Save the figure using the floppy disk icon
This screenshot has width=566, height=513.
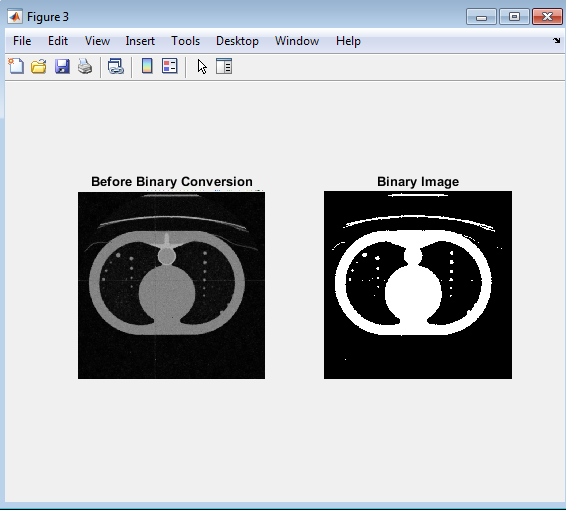[62, 66]
